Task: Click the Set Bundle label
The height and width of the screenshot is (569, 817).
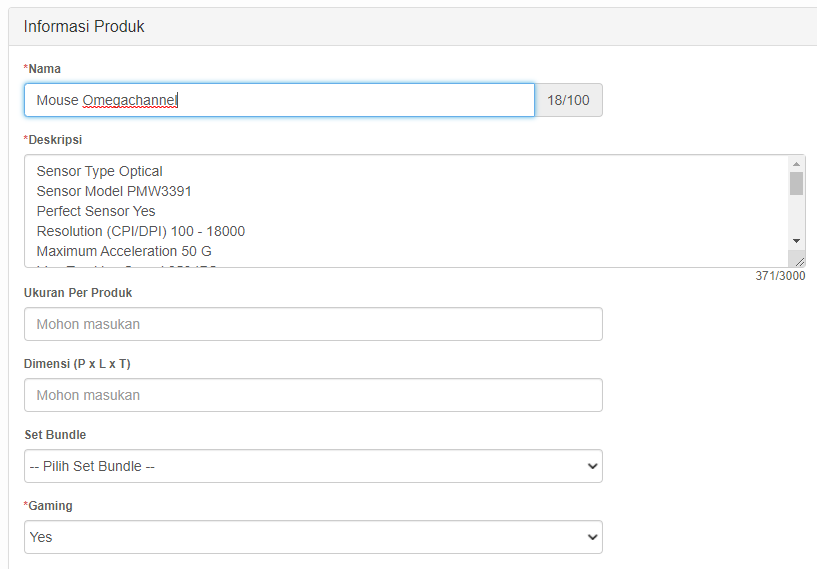Action: point(55,435)
